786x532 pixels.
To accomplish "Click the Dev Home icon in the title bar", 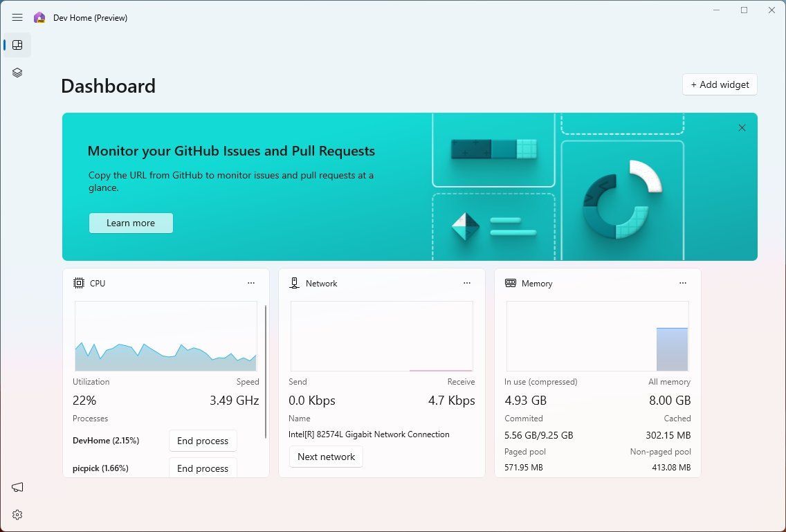I will pos(39,17).
